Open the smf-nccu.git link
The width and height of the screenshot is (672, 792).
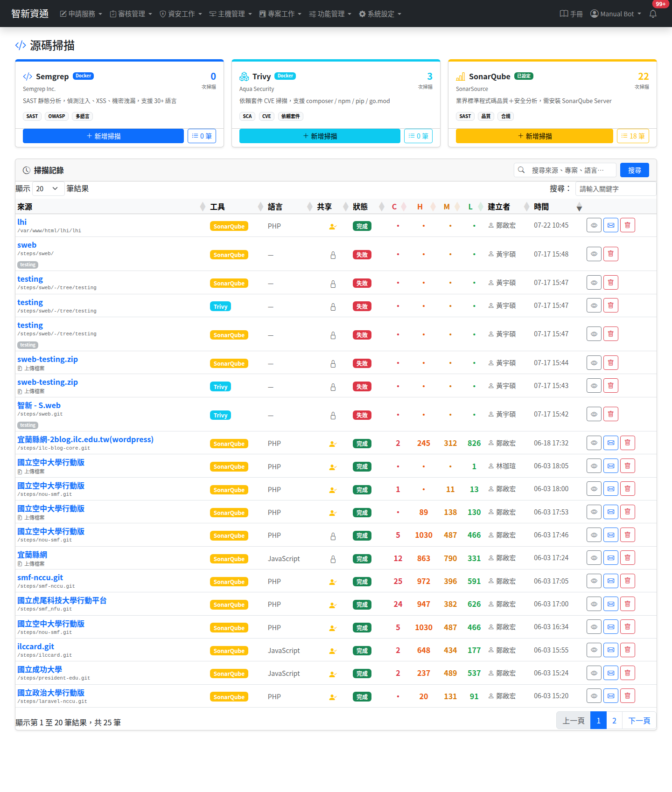pyautogui.click(x=40, y=577)
